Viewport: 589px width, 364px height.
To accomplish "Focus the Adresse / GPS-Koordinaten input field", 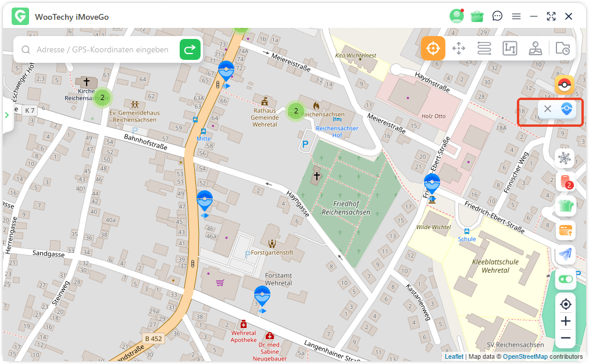I will click(102, 50).
